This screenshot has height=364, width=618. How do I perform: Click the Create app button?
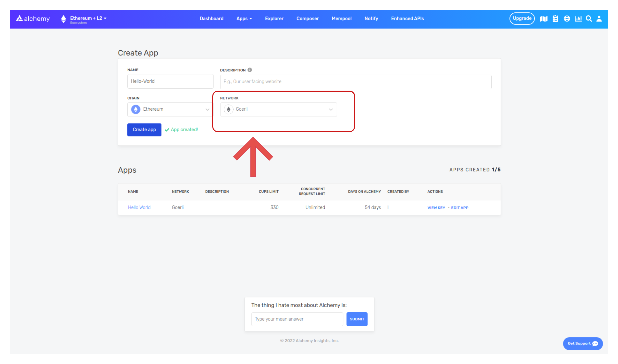144,130
